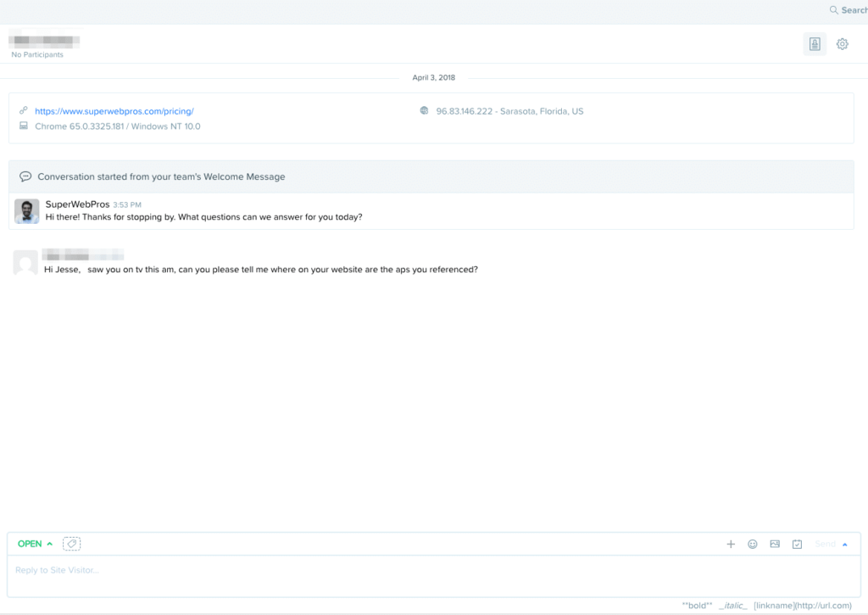Open the visitor details panel icon

(815, 44)
